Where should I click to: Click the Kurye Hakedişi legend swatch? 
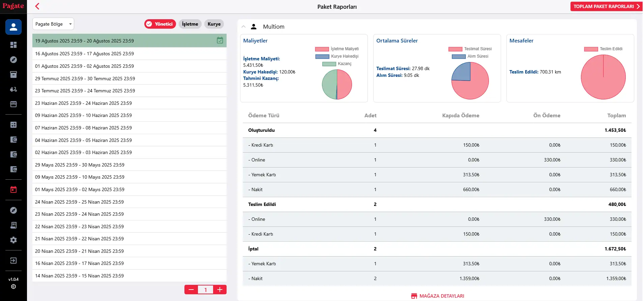pos(322,57)
